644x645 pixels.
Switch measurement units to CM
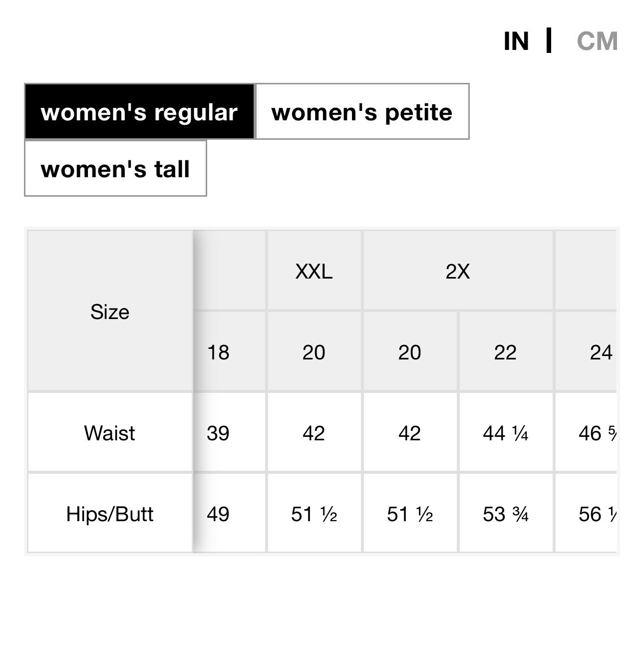[597, 41]
